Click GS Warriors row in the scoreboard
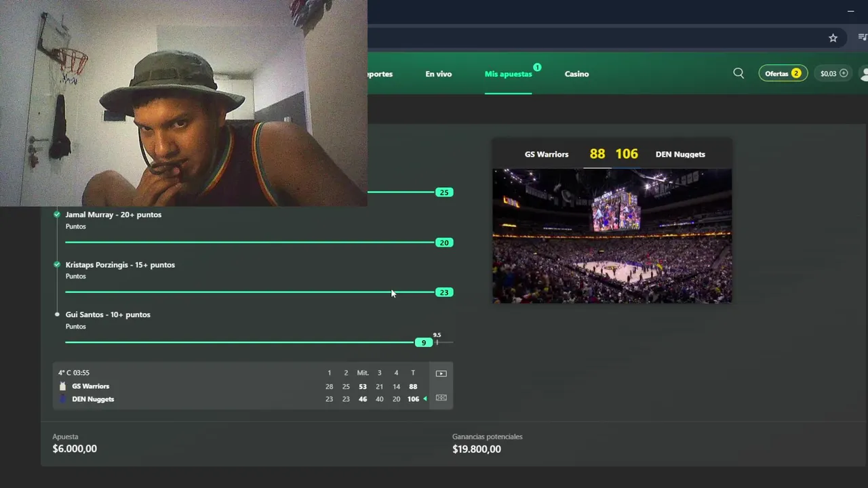 [241, 386]
